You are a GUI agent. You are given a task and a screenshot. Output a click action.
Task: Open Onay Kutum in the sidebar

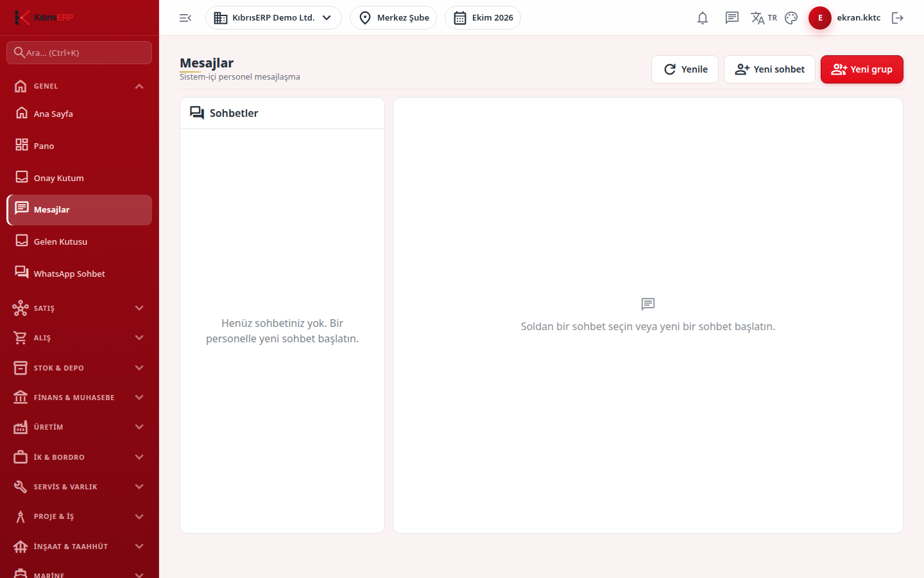(x=80, y=178)
